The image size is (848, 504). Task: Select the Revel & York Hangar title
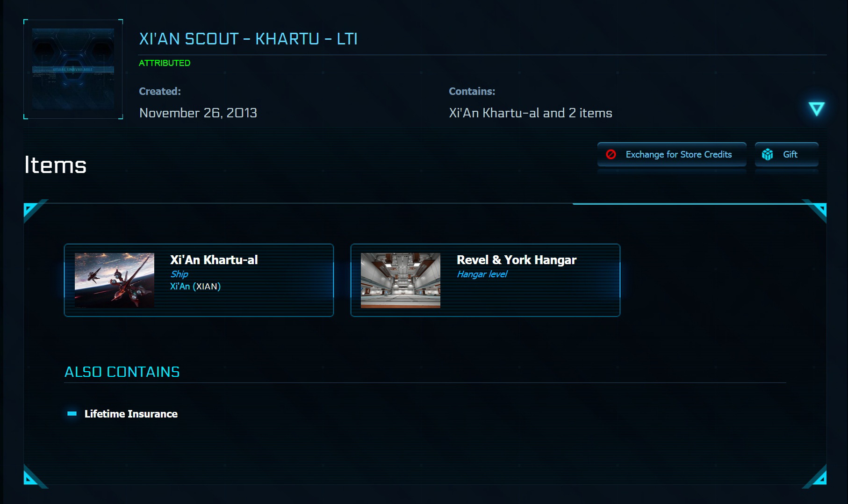click(516, 260)
